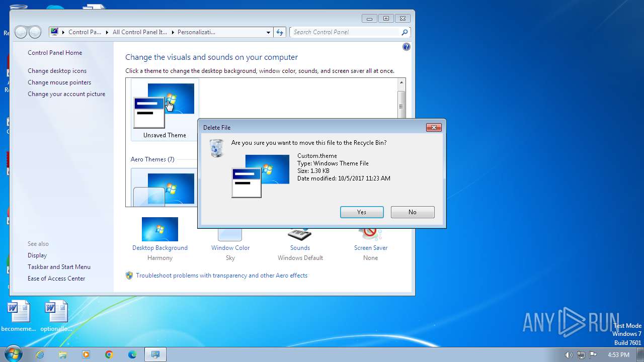Select the Personalization breadcrumb segment

coord(196,32)
